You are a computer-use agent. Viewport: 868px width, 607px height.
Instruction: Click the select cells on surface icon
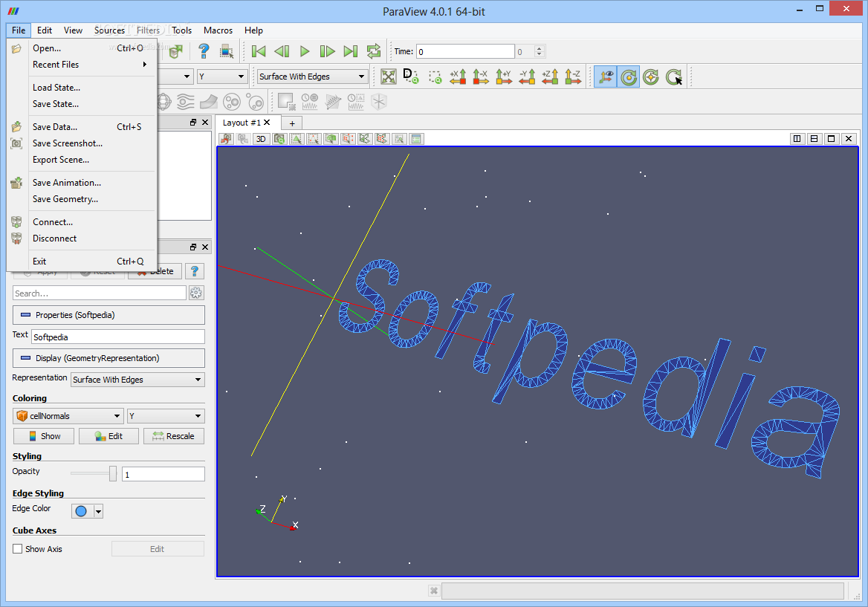click(297, 139)
